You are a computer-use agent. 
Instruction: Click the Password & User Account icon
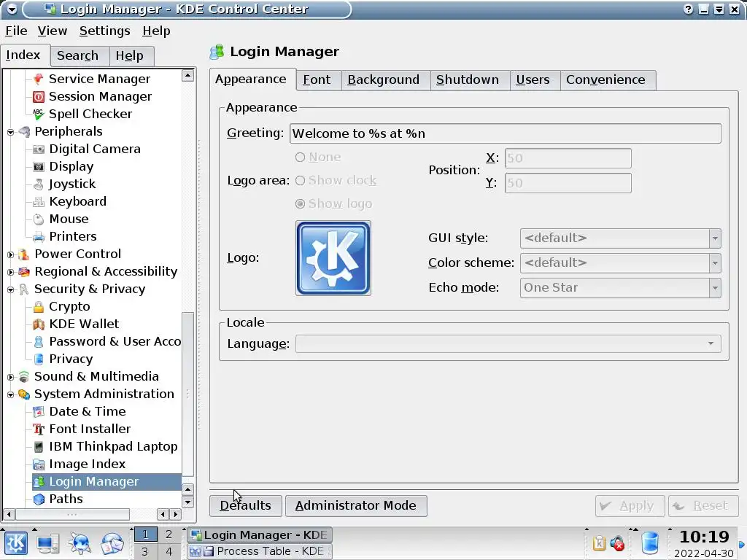(39, 342)
